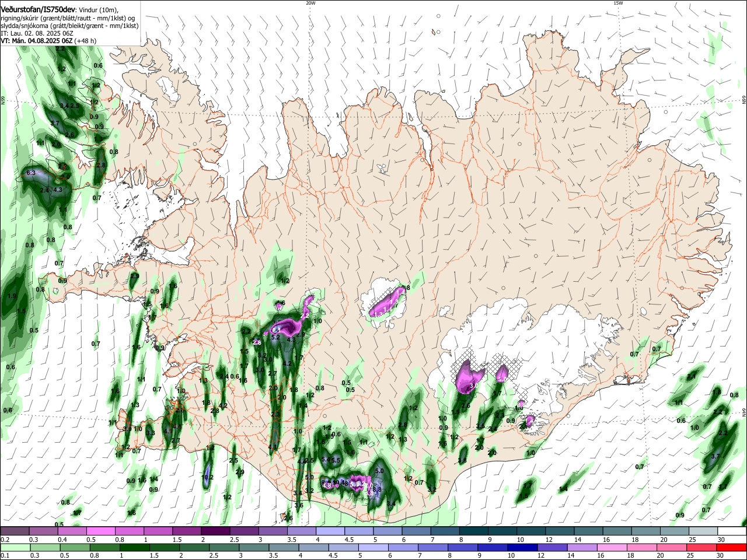Screen dimensions: 747x560
Task: Click the '6.3' precipitation value on the map
Action: pyautogui.click(x=31, y=173)
